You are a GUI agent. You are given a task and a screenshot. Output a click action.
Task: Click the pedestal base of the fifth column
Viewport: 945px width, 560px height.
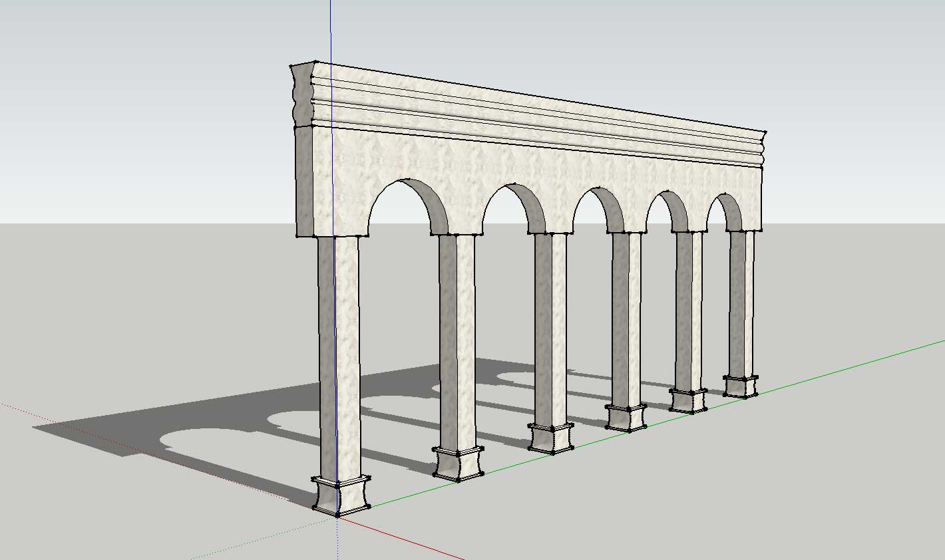click(x=688, y=400)
